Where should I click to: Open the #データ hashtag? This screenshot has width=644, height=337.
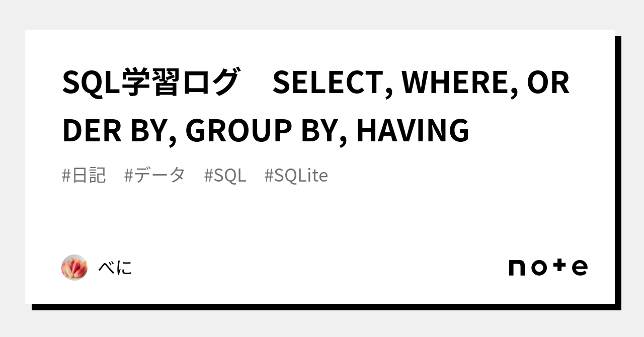coord(154,176)
